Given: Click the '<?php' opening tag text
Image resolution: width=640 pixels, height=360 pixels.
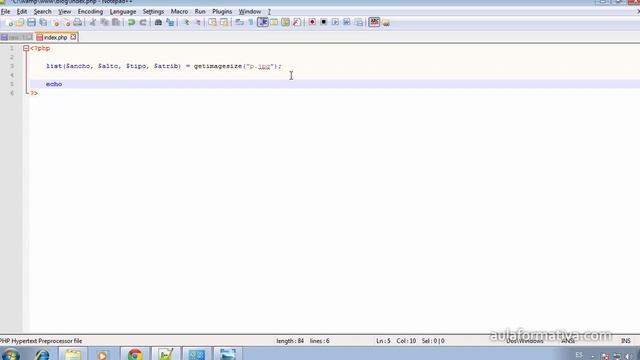Looking at the screenshot, I should pyautogui.click(x=40, y=48).
